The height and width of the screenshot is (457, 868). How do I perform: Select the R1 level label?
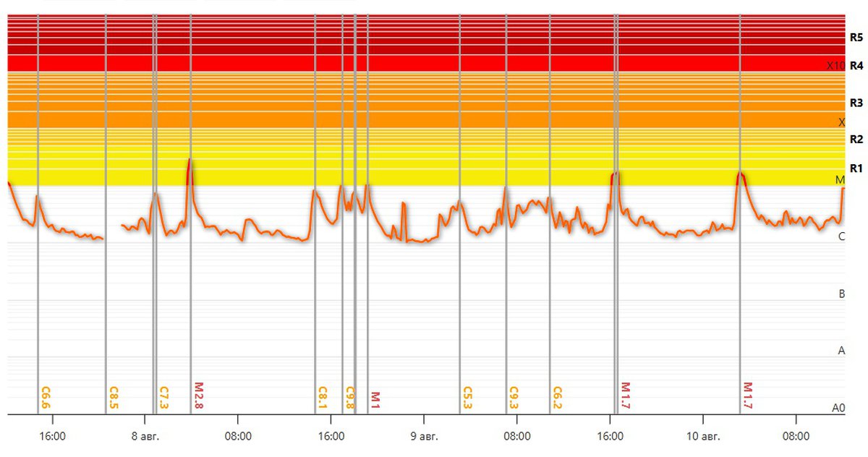pos(856,168)
